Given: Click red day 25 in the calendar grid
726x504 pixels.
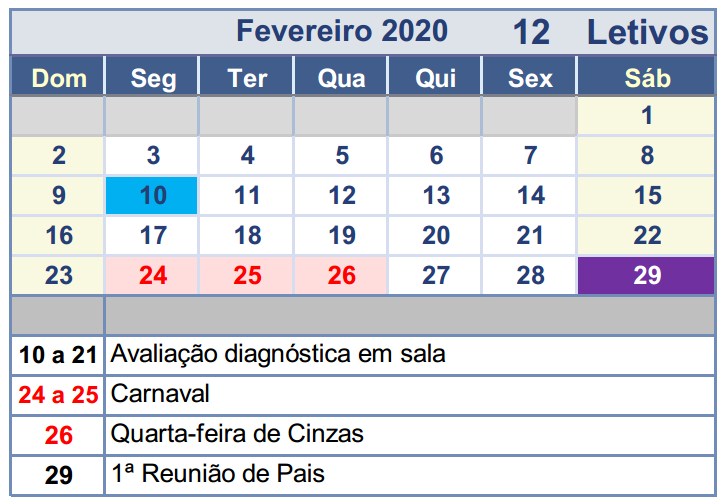Looking at the screenshot, I should pos(247,275).
